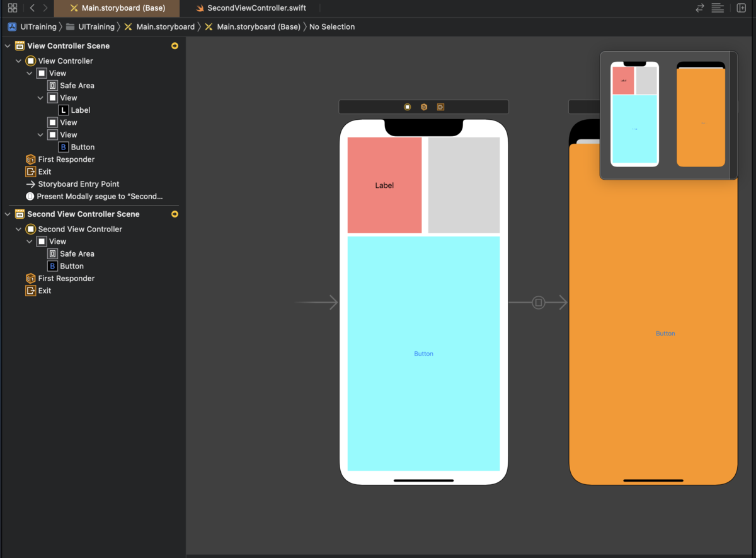Viewport: 756px width, 558px height.
Task: Click the Button in the cyan view
Action: 423,354
